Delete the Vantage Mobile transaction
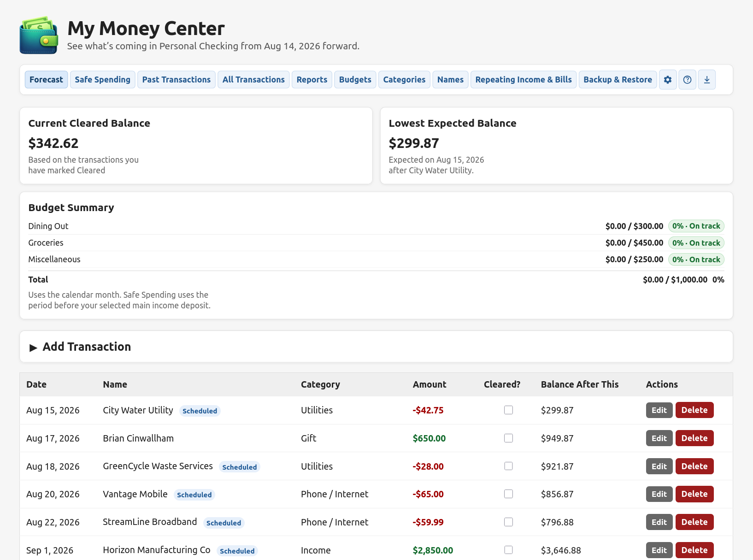Screen dimensions: 753x560 tap(694, 494)
